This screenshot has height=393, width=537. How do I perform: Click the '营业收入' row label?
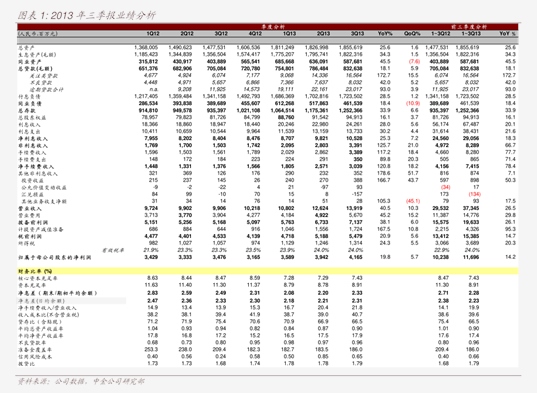click(x=29, y=208)
